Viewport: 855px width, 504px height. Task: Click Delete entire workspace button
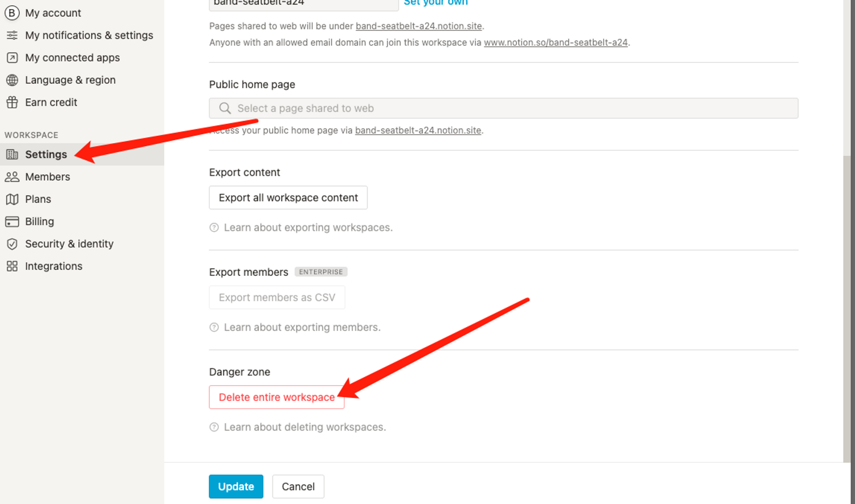click(277, 397)
